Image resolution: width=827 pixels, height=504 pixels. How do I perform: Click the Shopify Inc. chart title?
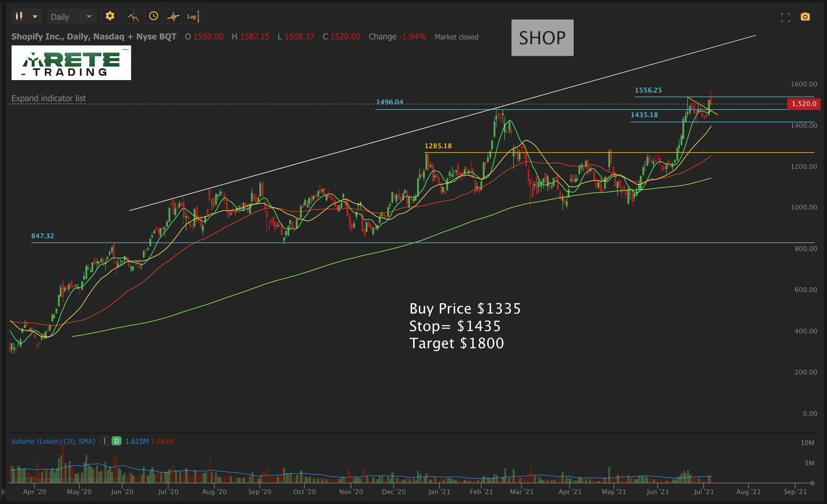coord(94,37)
